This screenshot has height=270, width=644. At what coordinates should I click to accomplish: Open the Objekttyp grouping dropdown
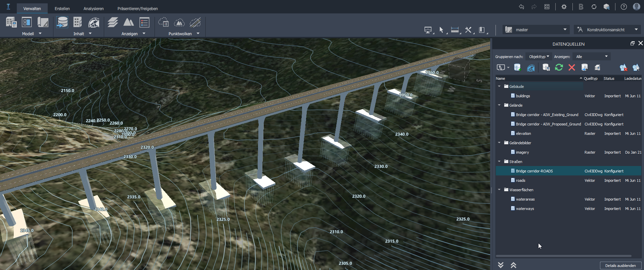click(x=539, y=56)
